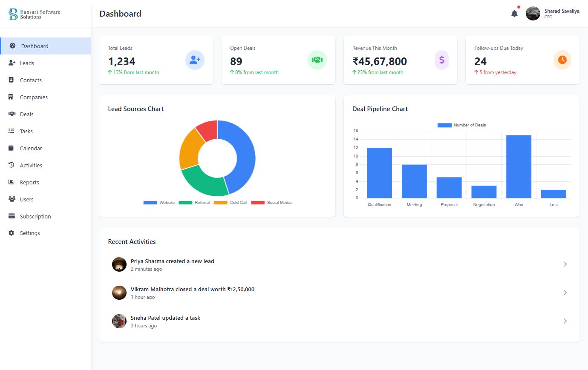Click the blue Website donut segment
The image size is (588, 370).
pos(245,154)
